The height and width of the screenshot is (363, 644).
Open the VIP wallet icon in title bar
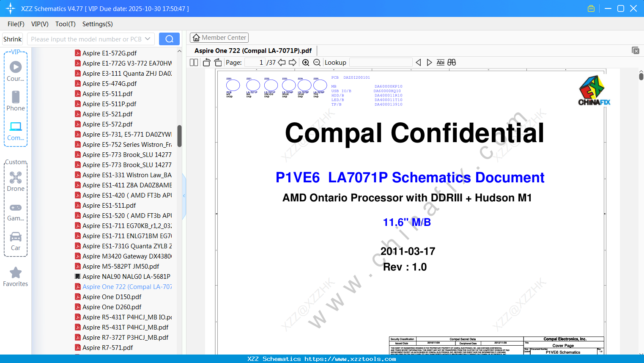tap(591, 8)
